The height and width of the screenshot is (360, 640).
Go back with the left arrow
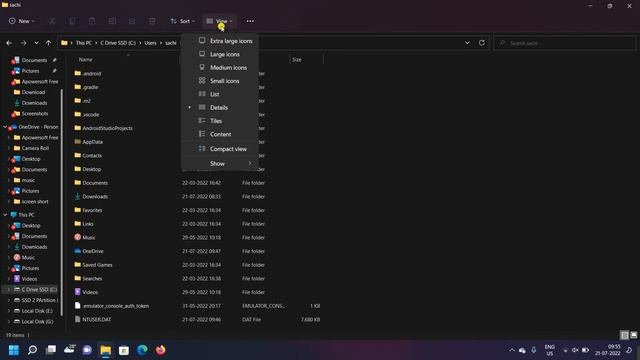(9, 43)
